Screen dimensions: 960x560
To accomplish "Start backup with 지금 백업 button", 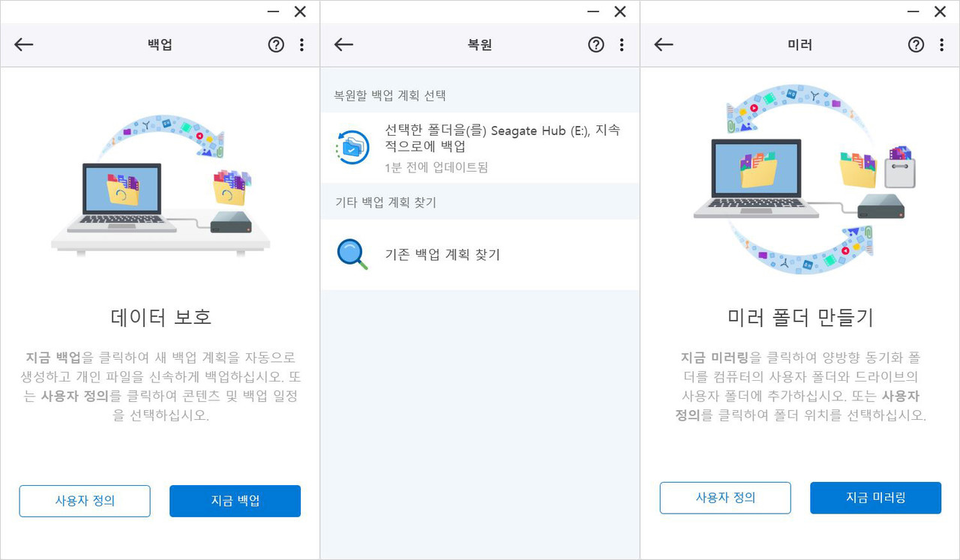I will pyautogui.click(x=235, y=501).
